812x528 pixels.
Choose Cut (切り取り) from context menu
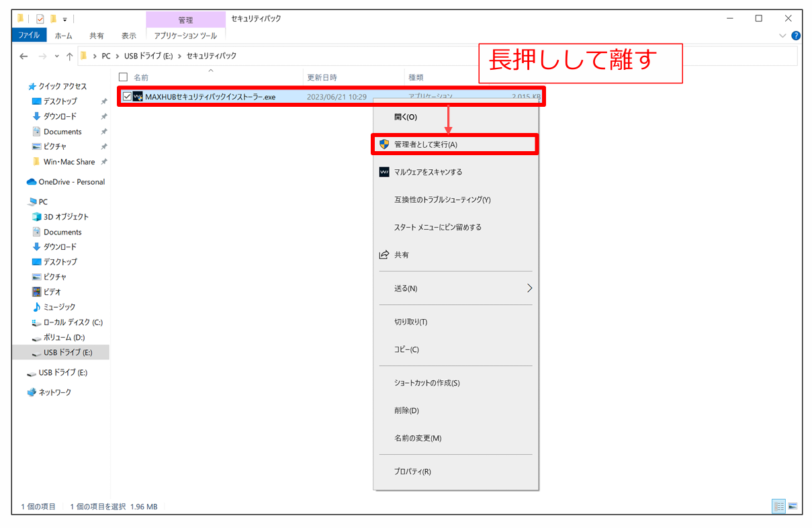411,322
